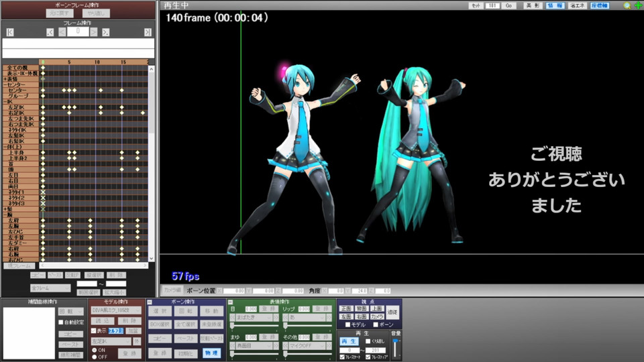Select the 右足IK keyframe near frame 19

(x=142, y=113)
